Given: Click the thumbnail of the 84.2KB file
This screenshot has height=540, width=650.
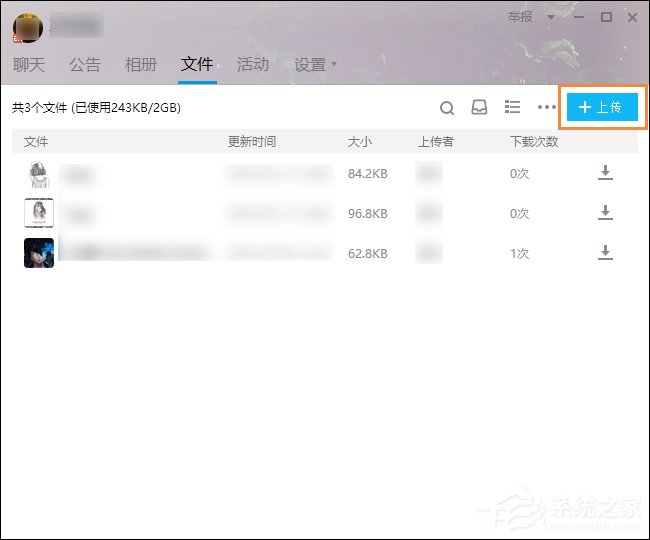Looking at the screenshot, I should point(39,174).
